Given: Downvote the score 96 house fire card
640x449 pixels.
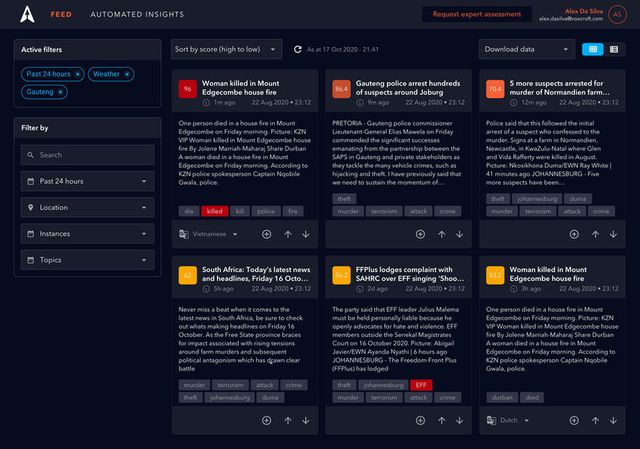Looking at the screenshot, I should coord(306,234).
